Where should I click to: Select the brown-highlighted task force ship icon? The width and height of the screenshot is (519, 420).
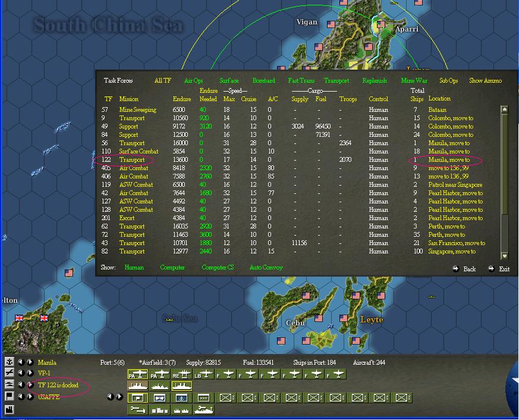click(137, 386)
